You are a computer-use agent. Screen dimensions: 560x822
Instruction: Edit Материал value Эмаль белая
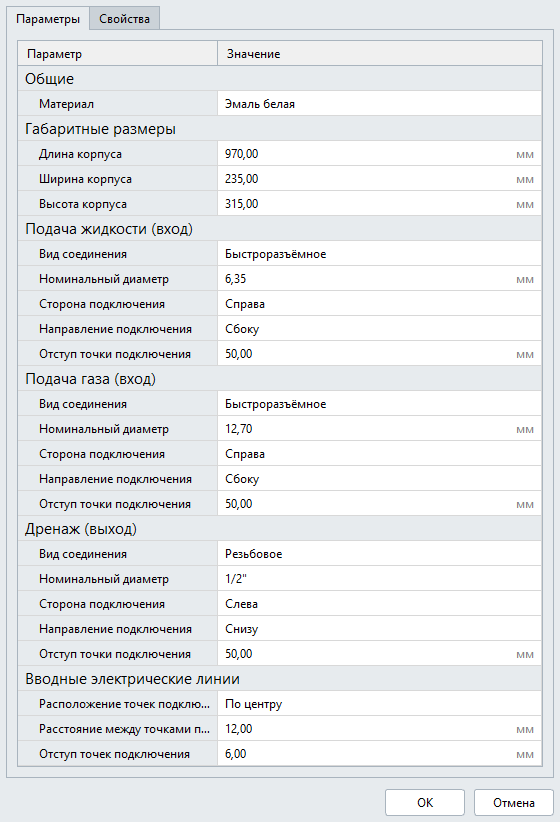tap(380, 104)
